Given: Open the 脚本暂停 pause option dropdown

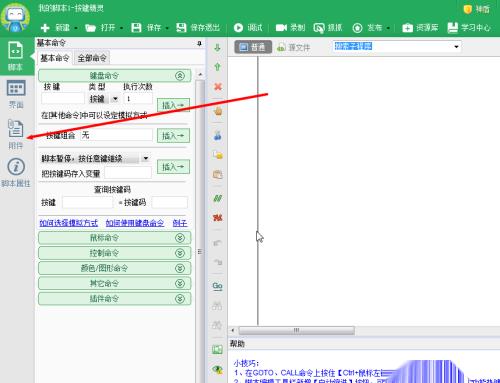Looking at the screenshot, I should click(x=146, y=158).
